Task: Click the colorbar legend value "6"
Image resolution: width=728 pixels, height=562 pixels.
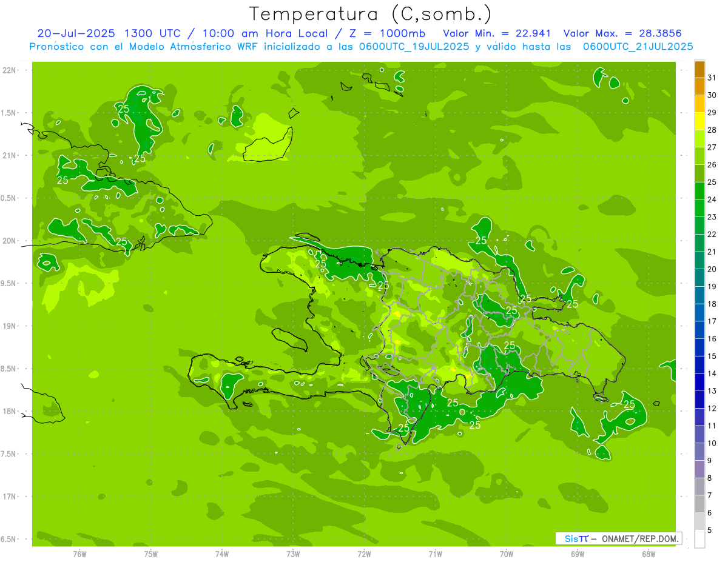Action: coord(710,513)
